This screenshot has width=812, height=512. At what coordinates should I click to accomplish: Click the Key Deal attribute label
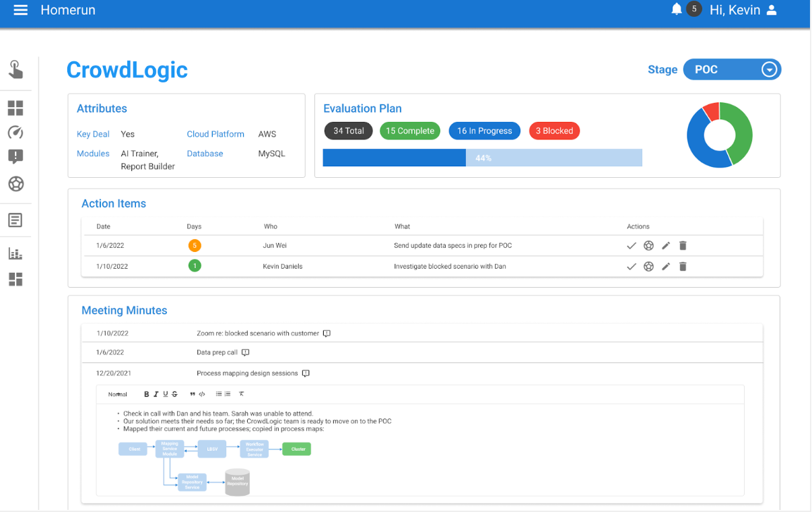point(93,134)
